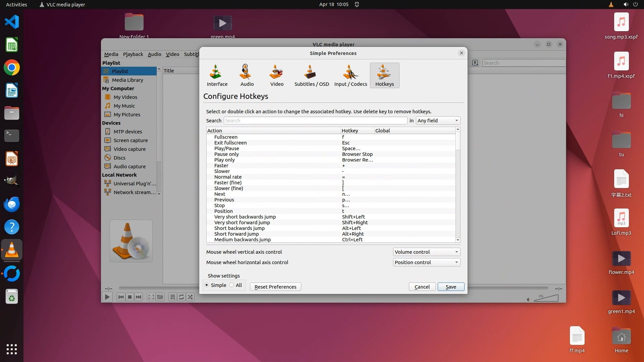The height and width of the screenshot is (362, 644).
Task: Expand the Any field search dropdown
Action: pos(438,121)
